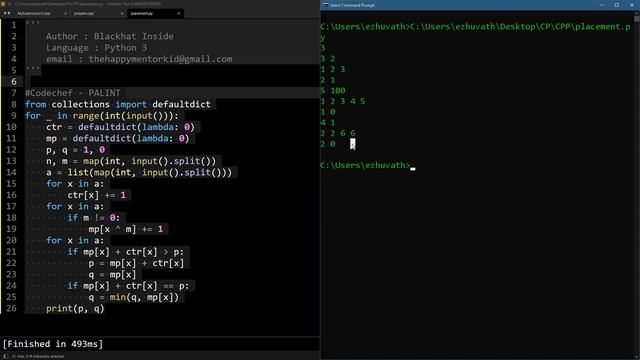Click 'mp[x ^ m] += 1' line

(126, 229)
